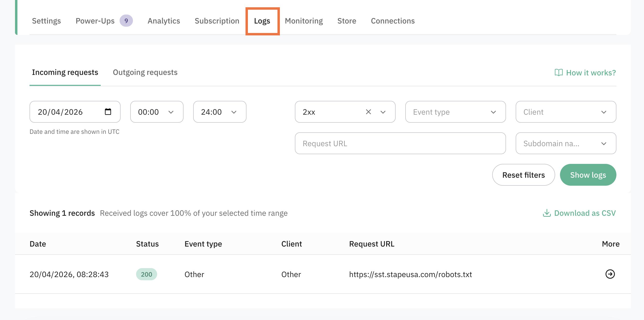Image resolution: width=644 pixels, height=320 pixels.
Task: Open the Subscription tab
Action: click(217, 21)
